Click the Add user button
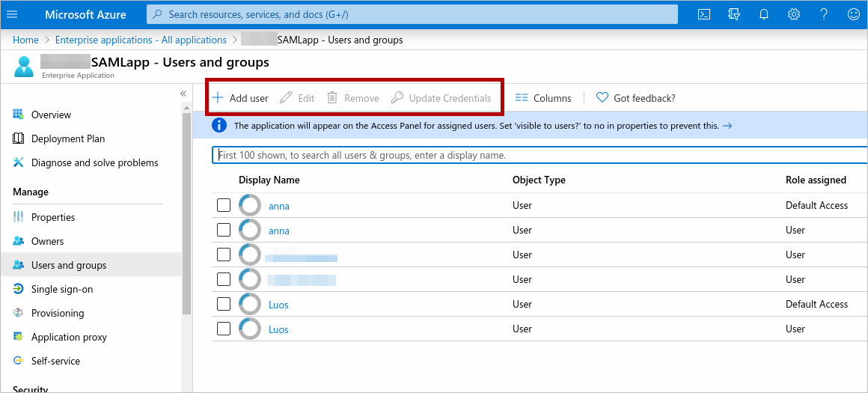Screen dimensions: 868x393 click(240, 98)
